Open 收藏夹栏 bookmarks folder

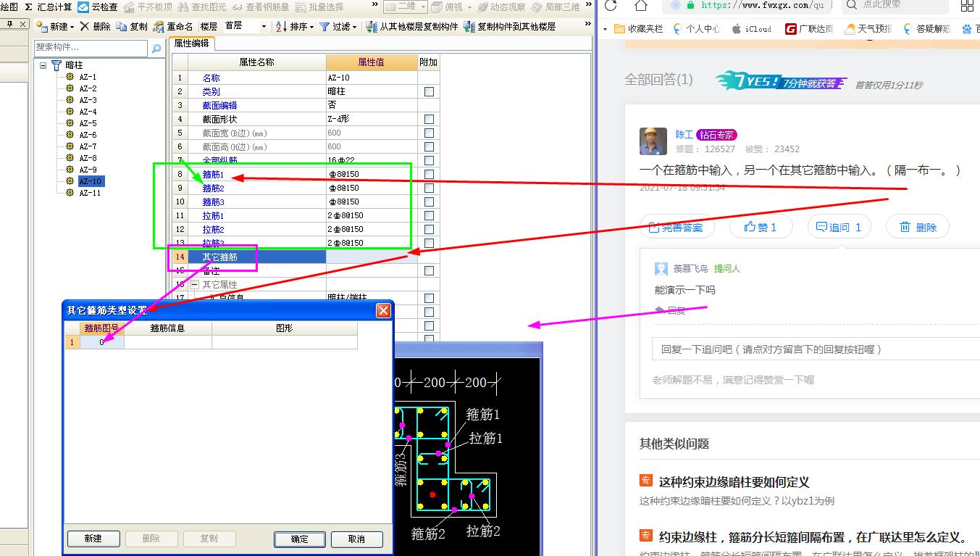pyautogui.click(x=638, y=29)
